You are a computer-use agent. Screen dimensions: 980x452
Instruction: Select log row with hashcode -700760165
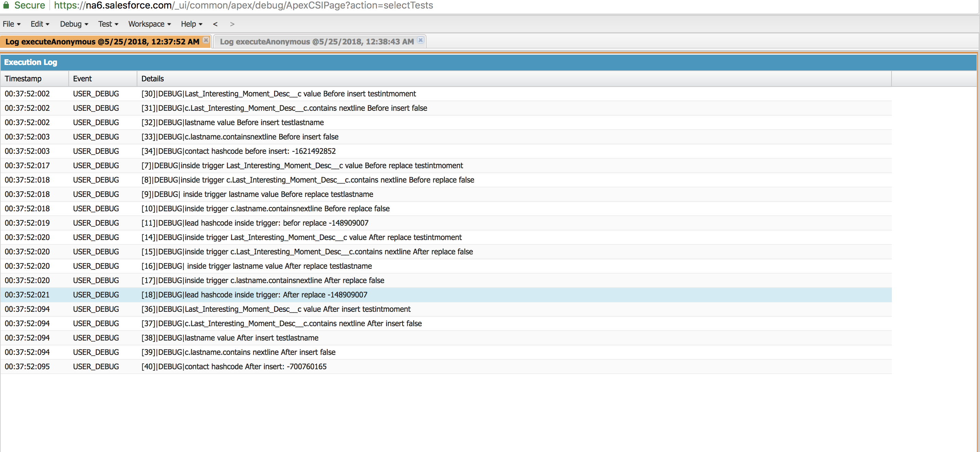click(234, 366)
